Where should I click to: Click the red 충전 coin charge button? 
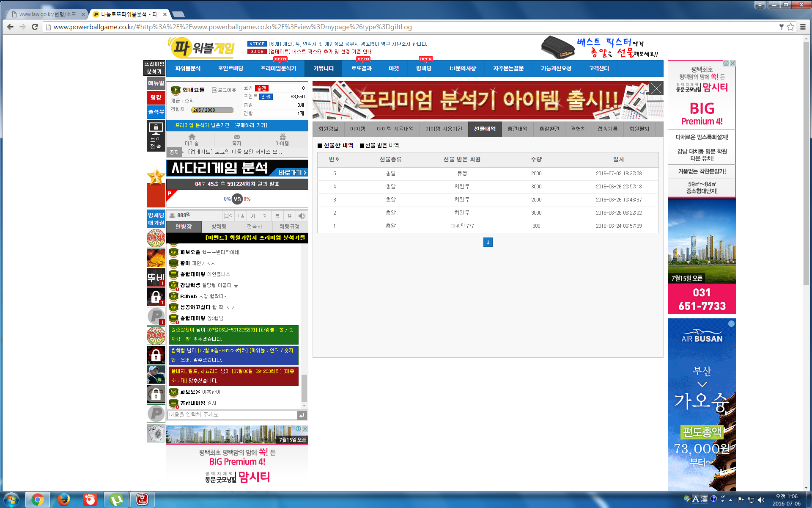(262, 88)
